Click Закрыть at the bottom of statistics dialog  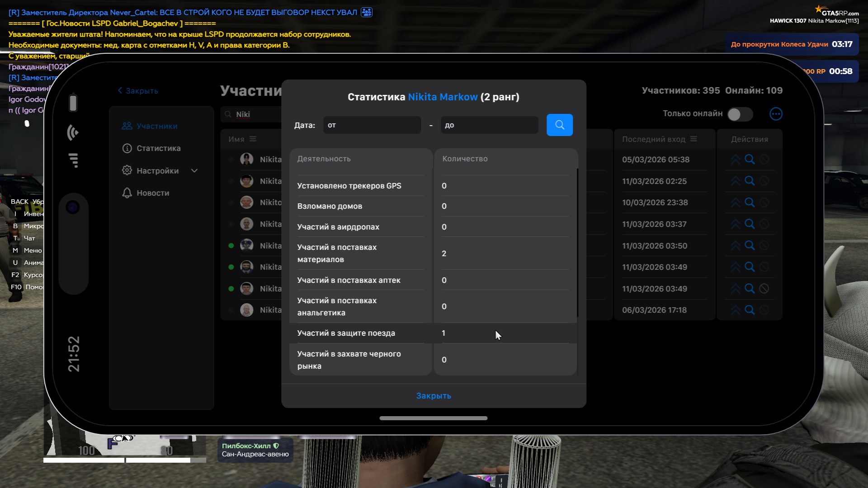(433, 396)
